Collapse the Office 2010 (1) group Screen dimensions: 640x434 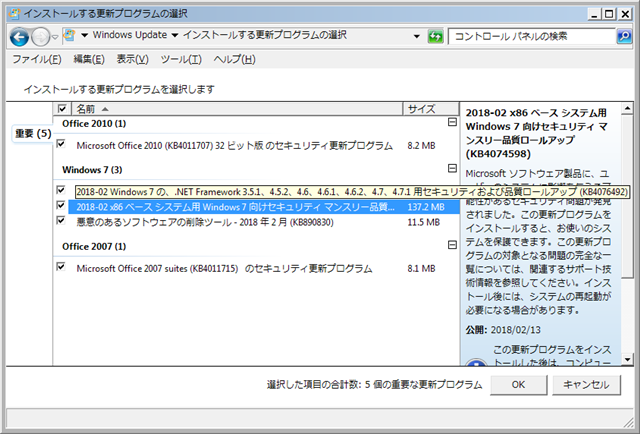(452, 122)
